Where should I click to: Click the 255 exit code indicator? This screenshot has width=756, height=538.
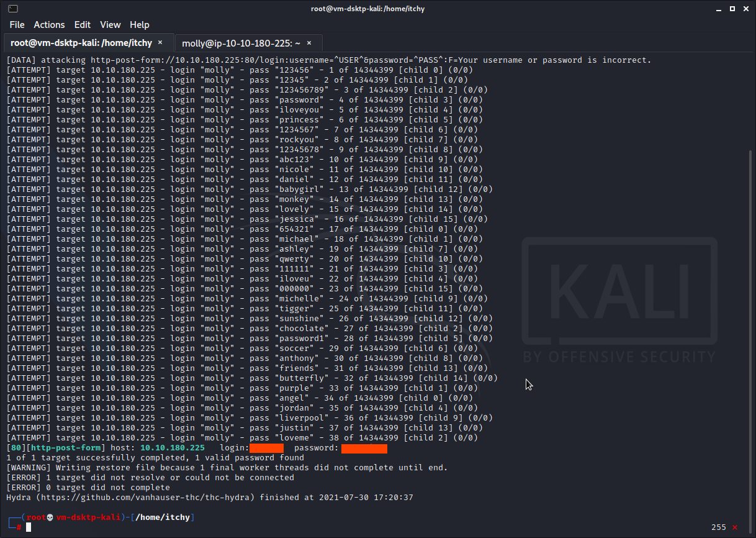[x=719, y=527]
